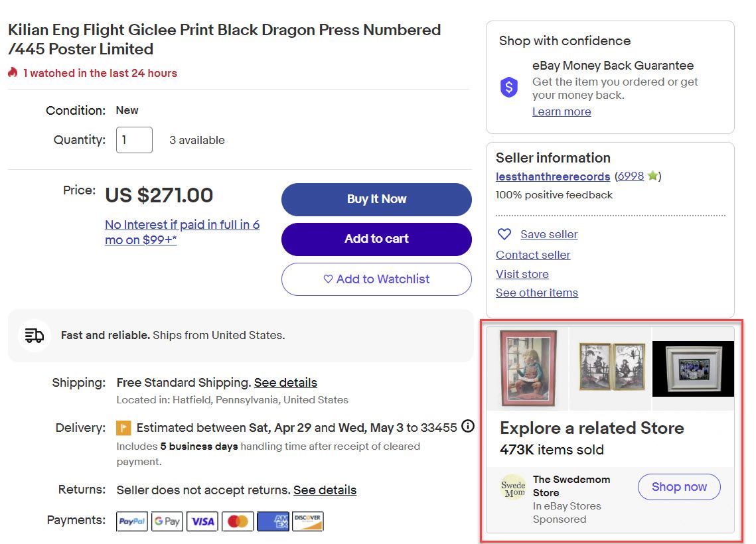756x544 pixels.
Task: Click the American Express card icon
Action: point(273,521)
